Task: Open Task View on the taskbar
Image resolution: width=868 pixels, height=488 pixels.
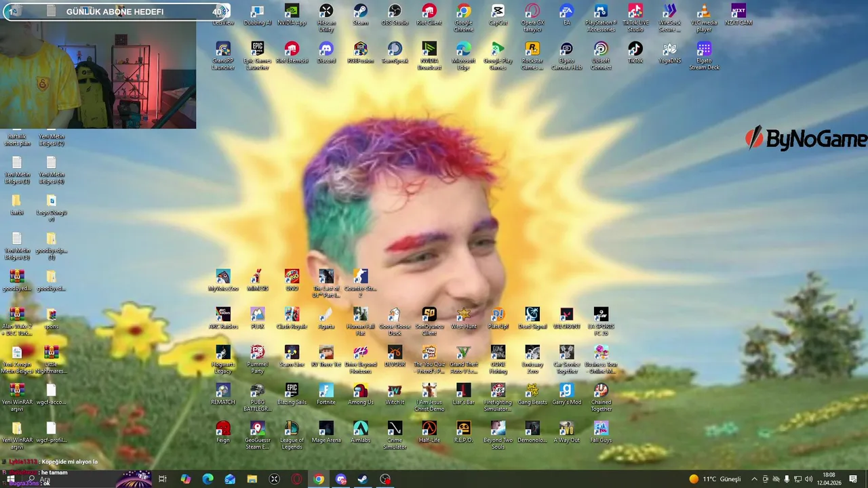Action: 163,479
